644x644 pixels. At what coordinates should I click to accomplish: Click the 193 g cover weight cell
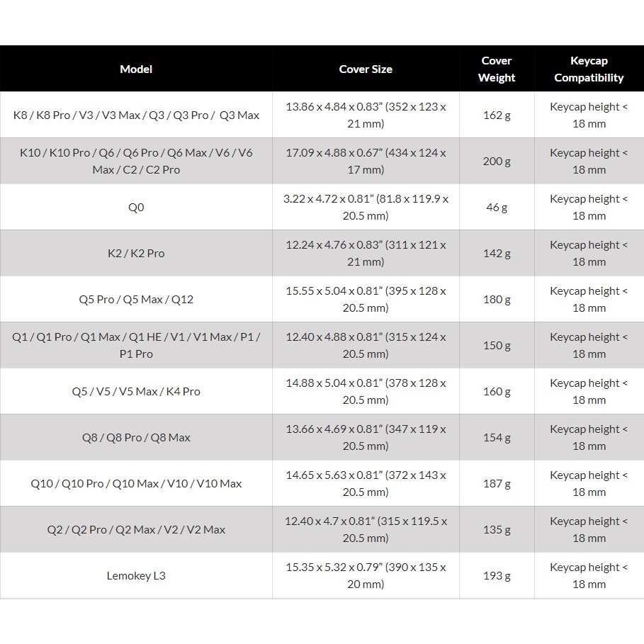[497, 575]
